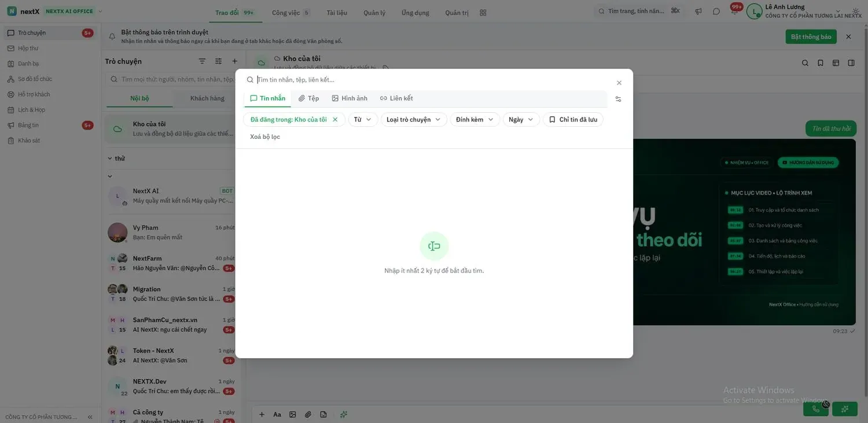868x423 pixels.
Task: Open the 'Ngày' date dropdown
Action: pyautogui.click(x=521, y=120)
